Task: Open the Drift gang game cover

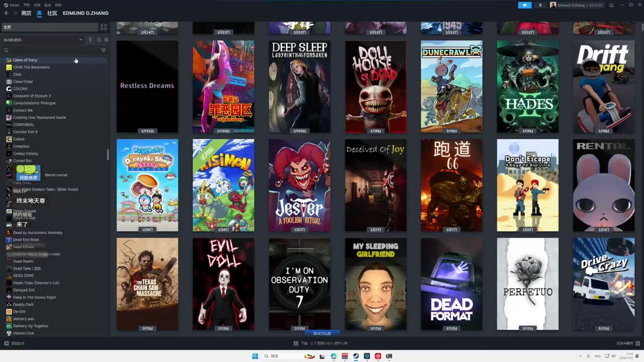Action: 604,86
